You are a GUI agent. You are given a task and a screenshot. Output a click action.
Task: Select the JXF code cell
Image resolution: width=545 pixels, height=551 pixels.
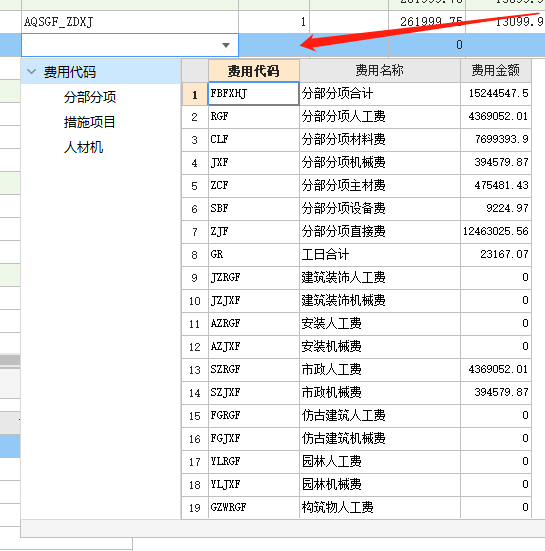click(x=254, y=163)
